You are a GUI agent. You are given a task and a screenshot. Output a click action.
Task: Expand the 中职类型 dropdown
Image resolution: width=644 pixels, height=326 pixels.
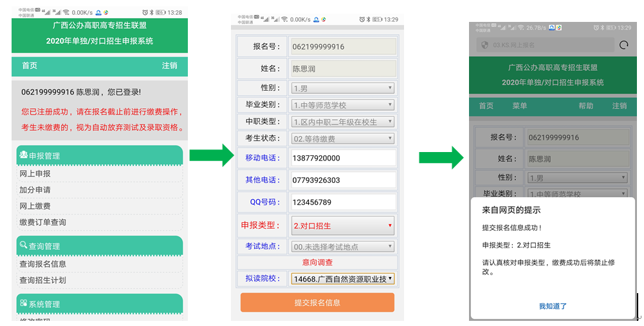coord(343,122)
